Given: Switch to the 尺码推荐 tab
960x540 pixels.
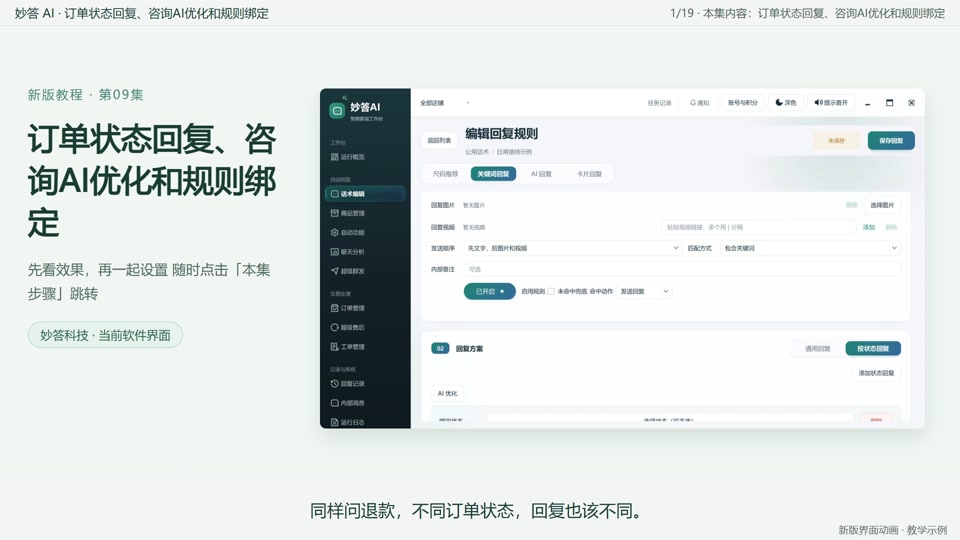Looking at the screenshot, I should pyautogui.click(x=445, y=174).
